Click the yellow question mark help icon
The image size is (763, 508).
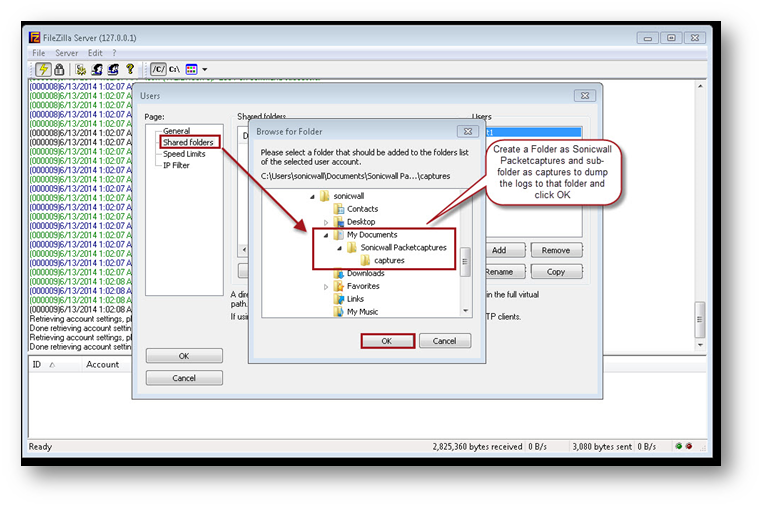pos(130,70)
